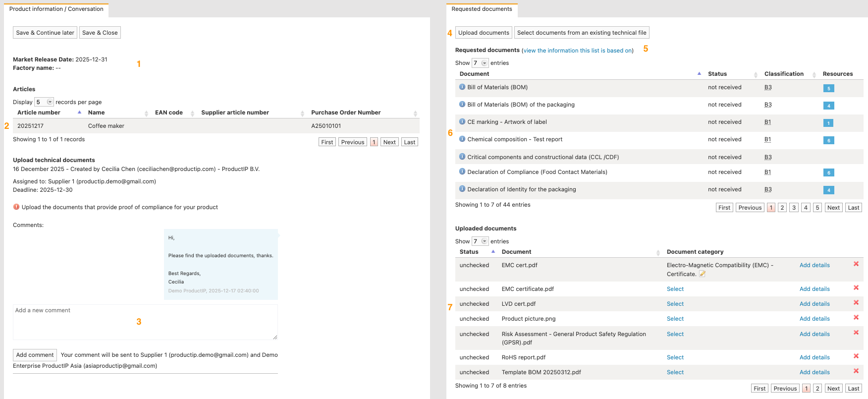Open resources badge for Declaration of Compliance row
This screenshot has height=399, width=868.
828,172
